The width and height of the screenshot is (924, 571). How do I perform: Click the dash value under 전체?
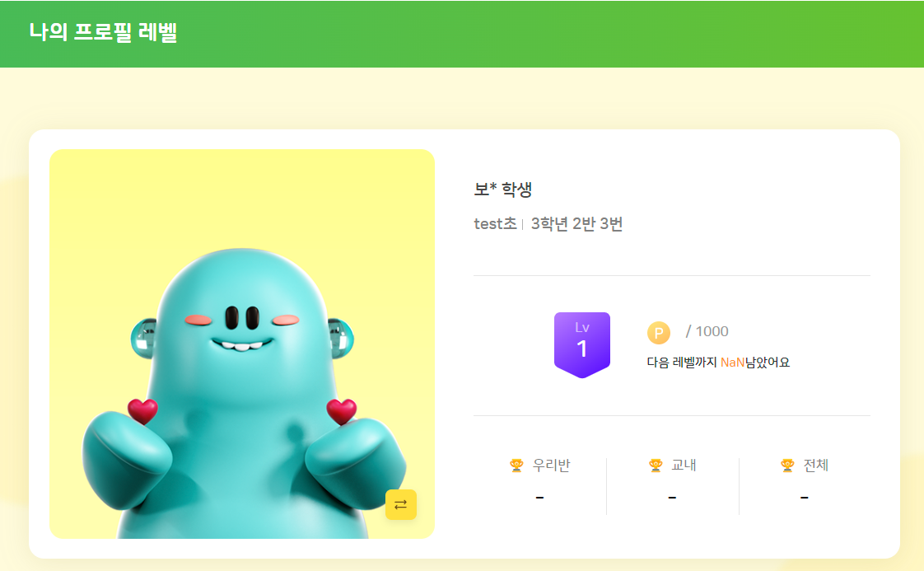pyautogui.click(x=805, y=498)
